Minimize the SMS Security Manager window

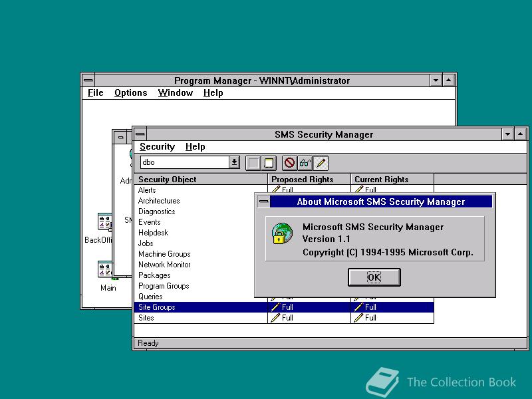point(507,134)
